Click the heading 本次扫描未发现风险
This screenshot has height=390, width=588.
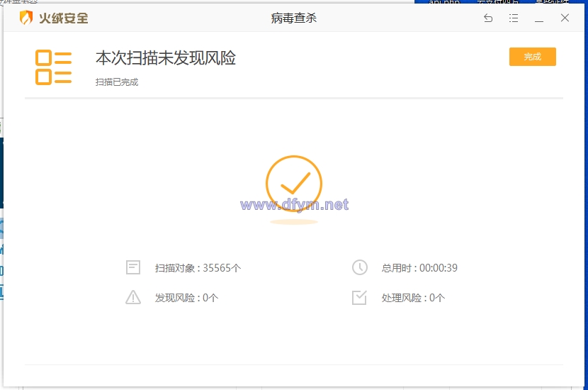[165, 58]
